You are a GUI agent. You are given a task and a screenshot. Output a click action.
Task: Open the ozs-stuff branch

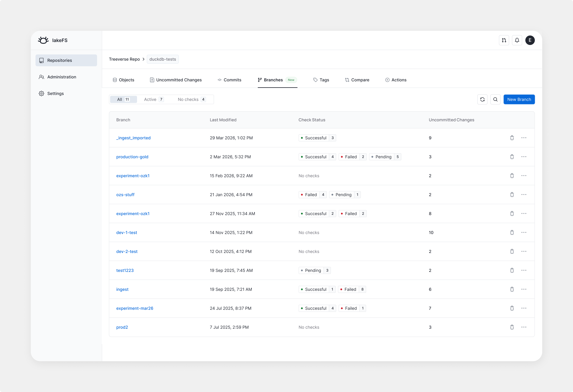pos(125,195)
